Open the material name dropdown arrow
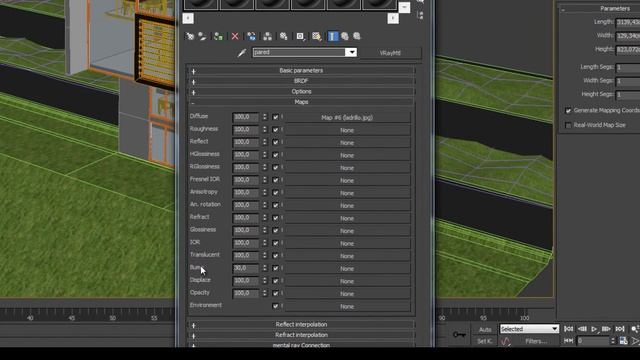 tap(351, 52)
